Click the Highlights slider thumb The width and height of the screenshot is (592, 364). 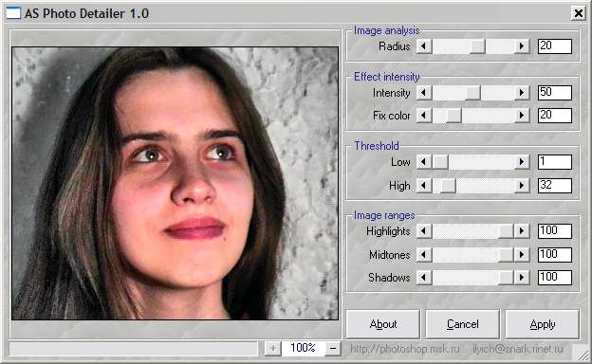click(x=506, y=231)
